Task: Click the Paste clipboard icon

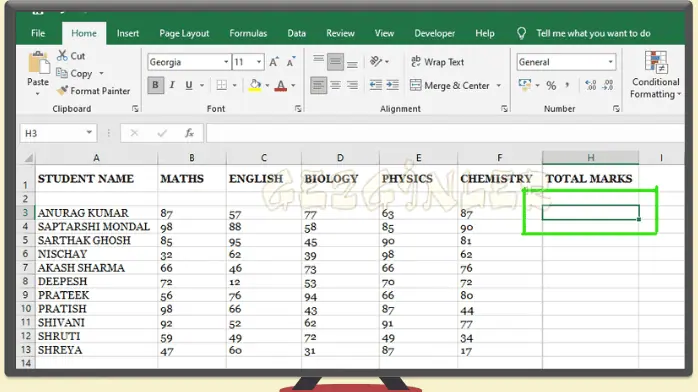Action: tap(38, 63)
